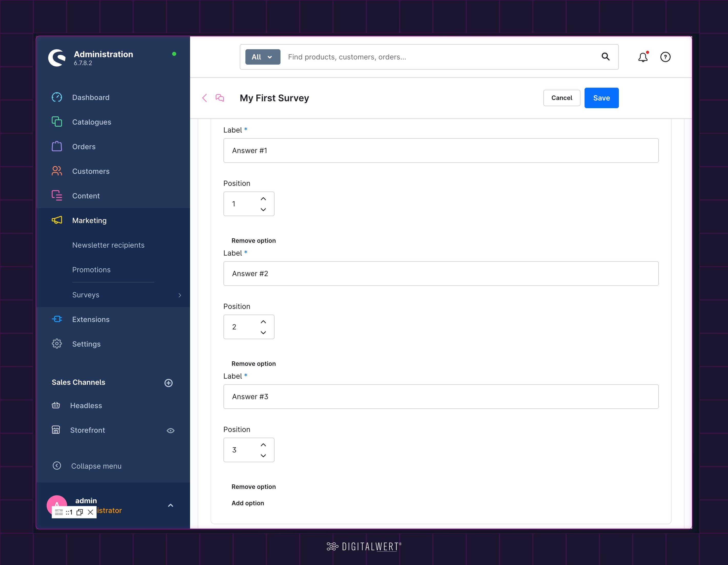The image size is (728, 565).
Task: Open the All search type dropdown
Action: (263, 57)
